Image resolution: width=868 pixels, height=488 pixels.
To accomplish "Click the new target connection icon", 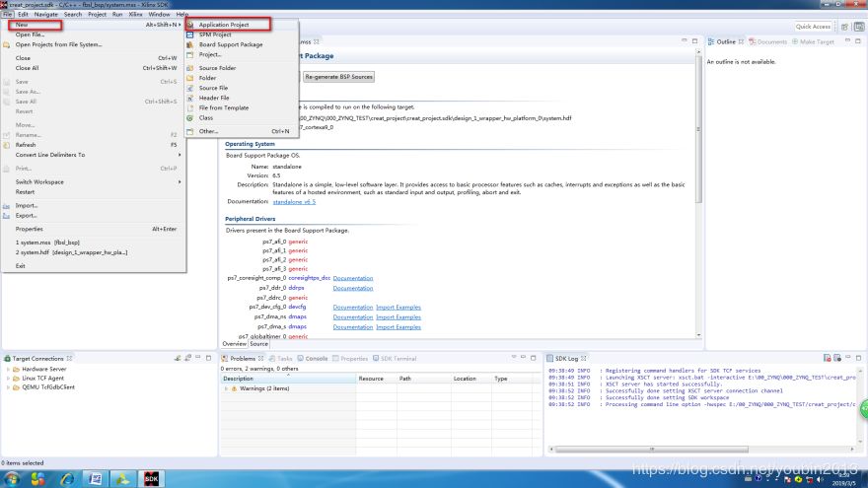I will tap(178, 358).
